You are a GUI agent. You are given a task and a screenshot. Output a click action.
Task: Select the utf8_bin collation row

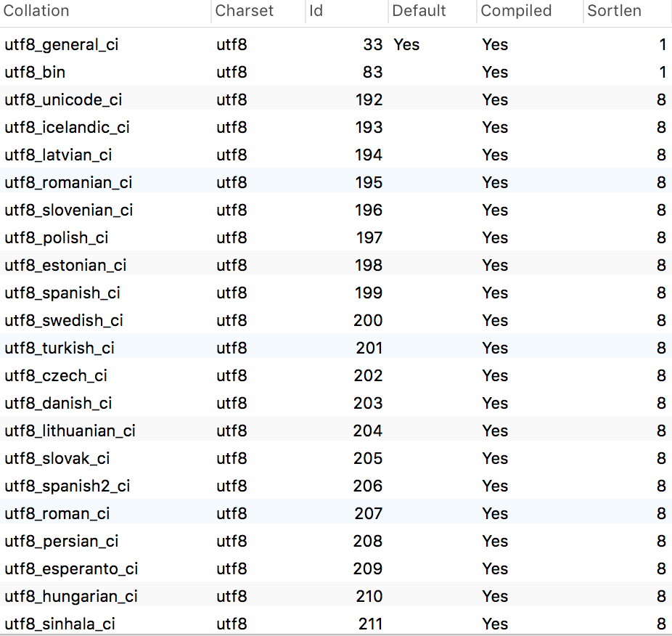click(x=336, y=72)
